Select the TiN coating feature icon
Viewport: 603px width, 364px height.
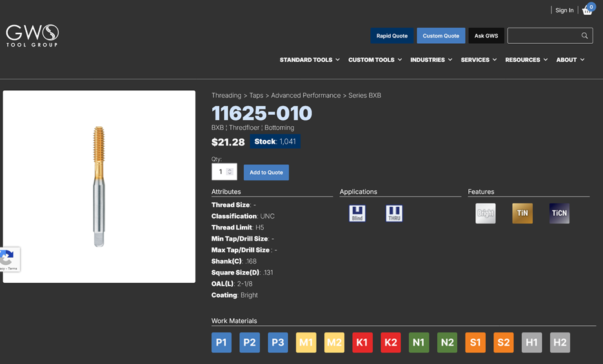522,213
